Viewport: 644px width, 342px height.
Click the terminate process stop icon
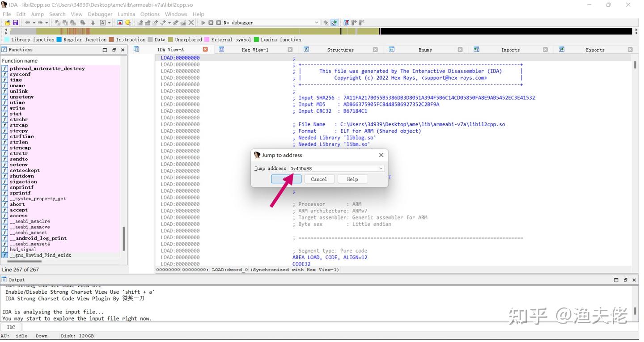pos(219,23)
